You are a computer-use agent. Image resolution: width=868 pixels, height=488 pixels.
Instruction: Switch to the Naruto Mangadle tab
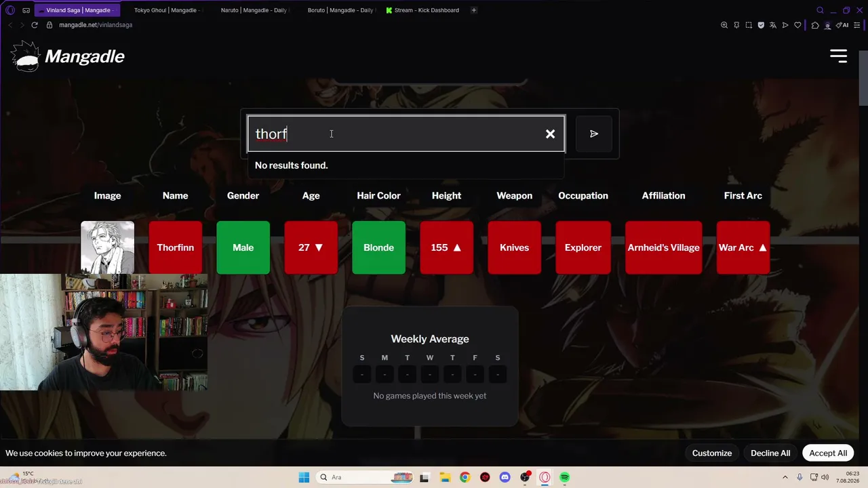tap(254, 10)
